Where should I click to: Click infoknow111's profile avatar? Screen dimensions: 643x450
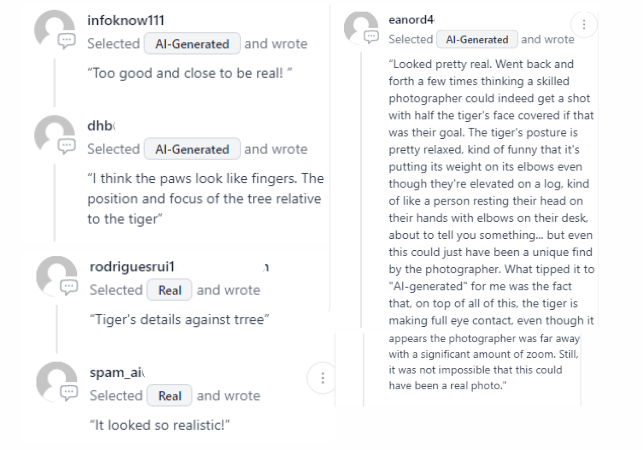click(x=55, y=30)
